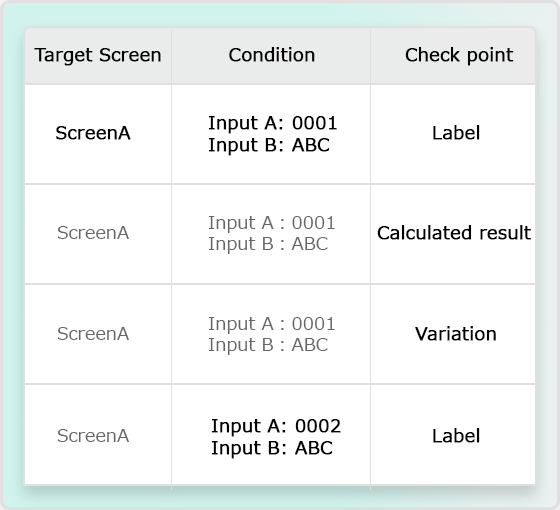Click the Target Screen column header
The image size is (560, 510).
98,56
